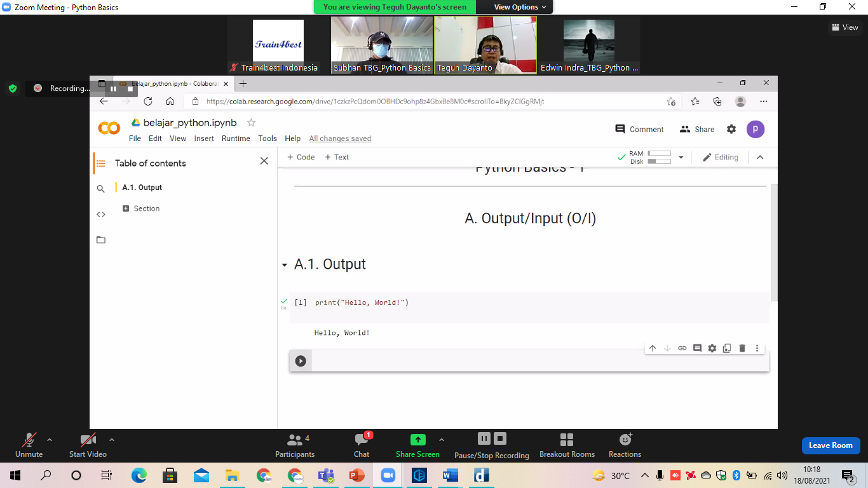Collapse the A.1. Output section

tap(285, 265)
